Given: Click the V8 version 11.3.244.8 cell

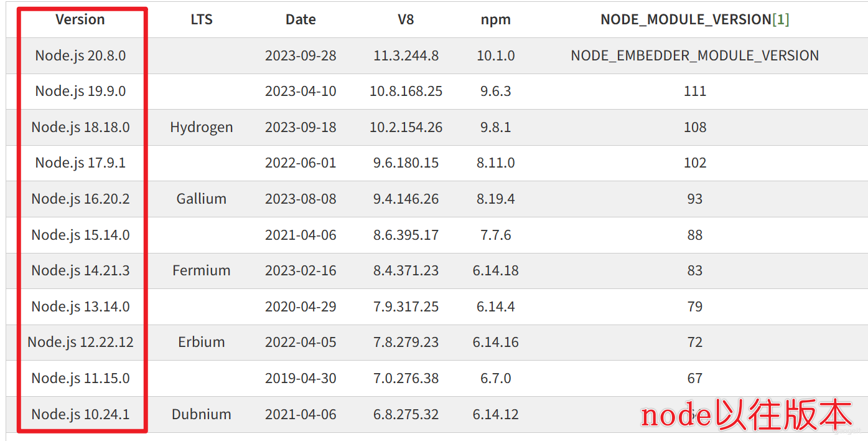Looking at the screenshot, I should coord(406,55).
